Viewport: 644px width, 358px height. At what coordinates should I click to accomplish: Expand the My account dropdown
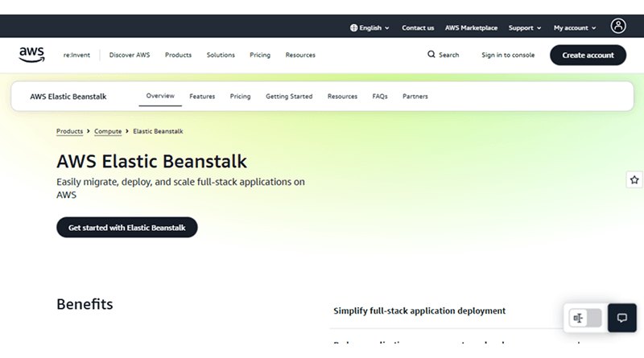(575, 28)
